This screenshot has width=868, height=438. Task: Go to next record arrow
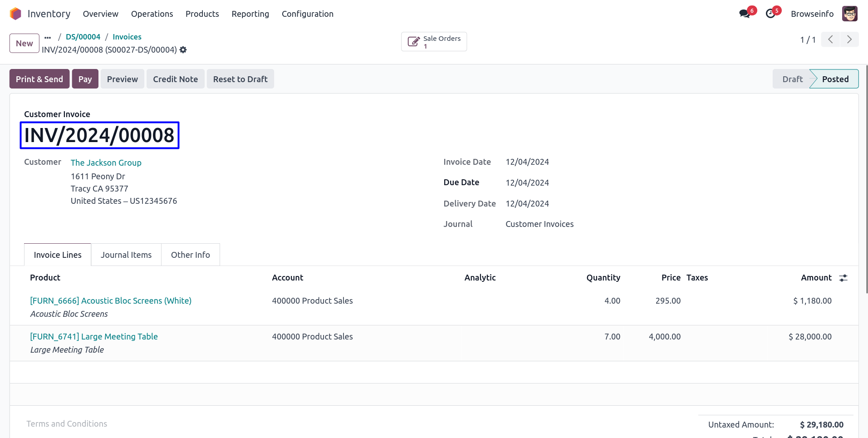click(849, 39)
